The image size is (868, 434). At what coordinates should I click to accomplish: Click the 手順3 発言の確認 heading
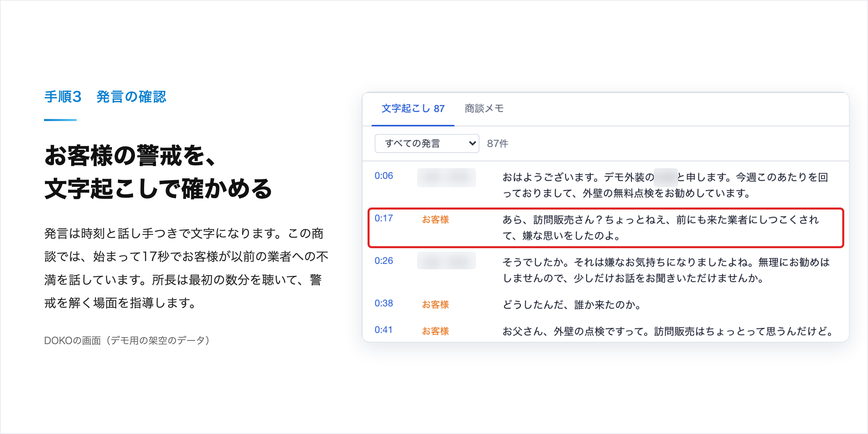pos(105,97)
